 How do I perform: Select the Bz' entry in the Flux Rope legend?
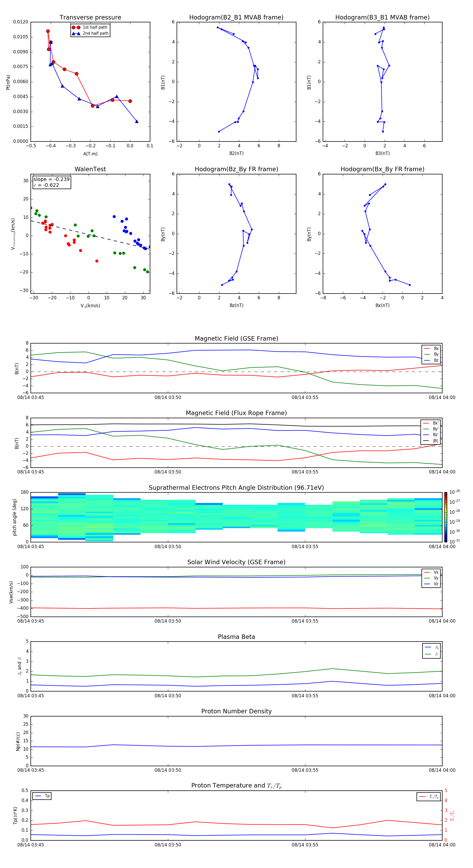pyautogui.click(x=431, y=435)
